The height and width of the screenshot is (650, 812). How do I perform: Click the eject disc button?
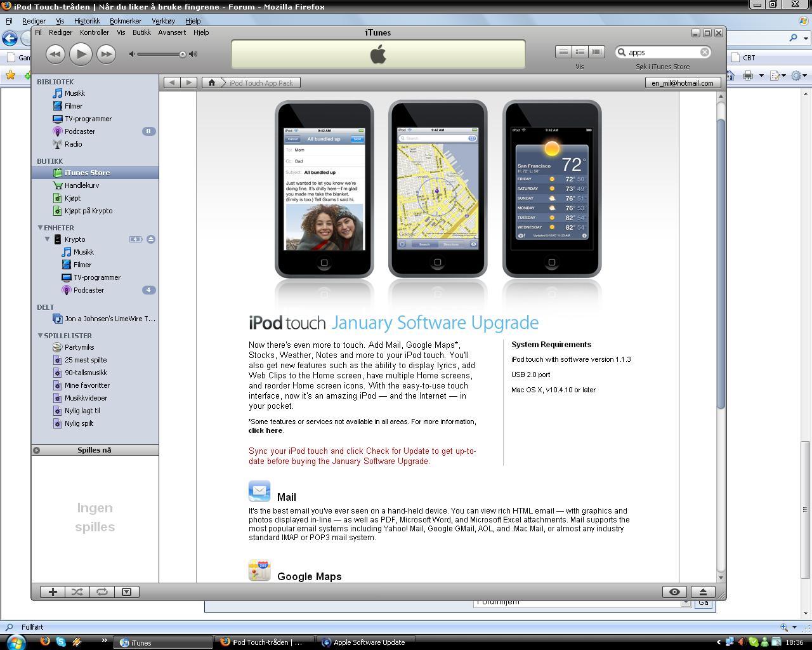tap(703, 592)
